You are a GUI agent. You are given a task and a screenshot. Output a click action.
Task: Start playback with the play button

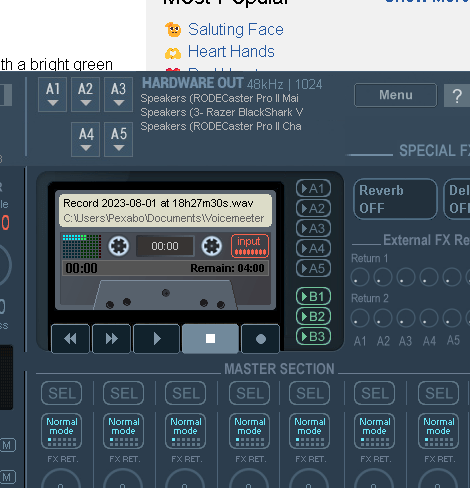(x=156, y=339)
